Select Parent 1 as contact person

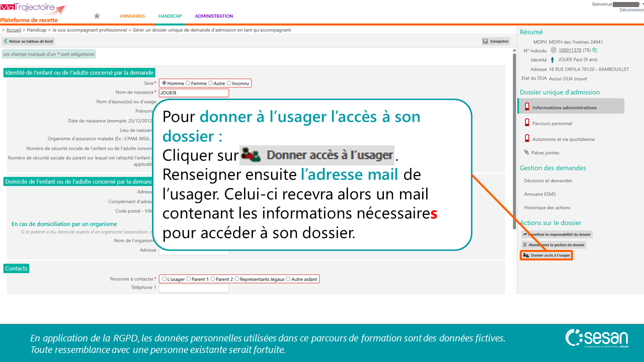189,279
